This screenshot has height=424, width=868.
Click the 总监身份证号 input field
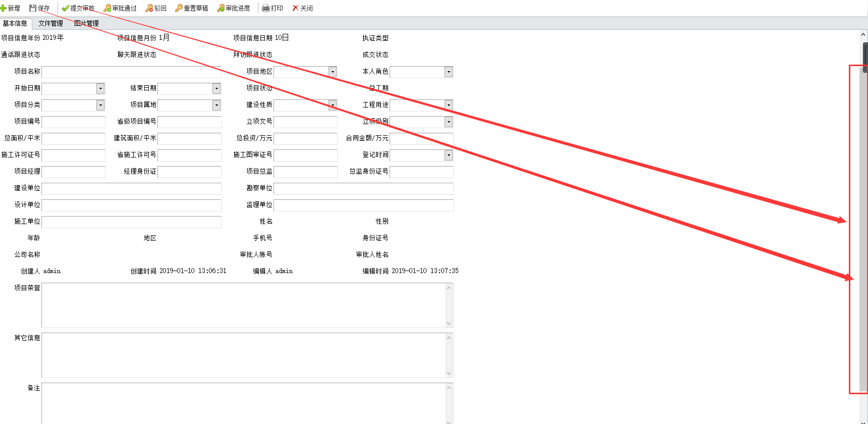(421, 172)
